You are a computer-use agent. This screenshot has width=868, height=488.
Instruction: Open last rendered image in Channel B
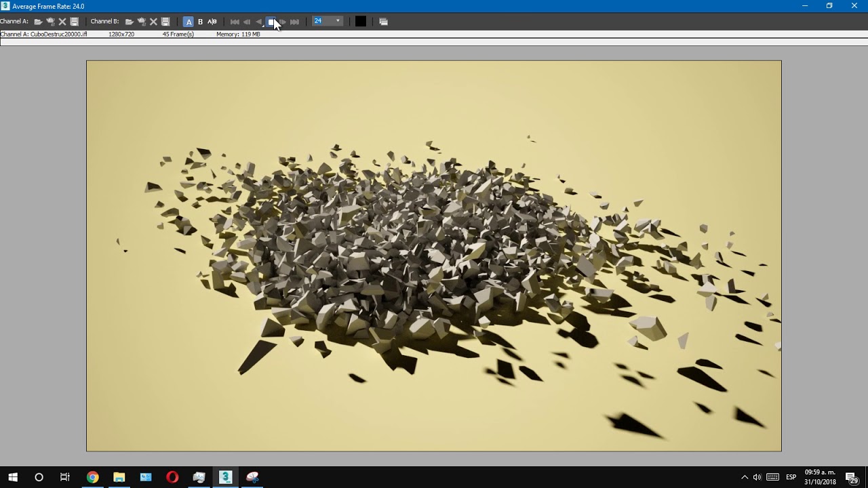pyautogui.click(x=141, y=22)
